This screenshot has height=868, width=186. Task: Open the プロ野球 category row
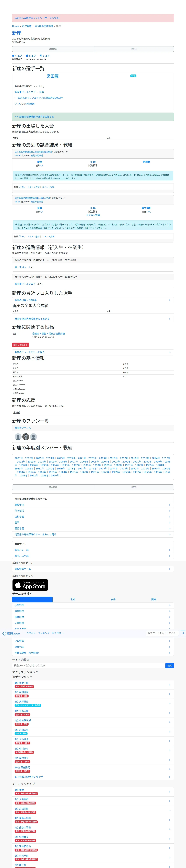[93, 641]
